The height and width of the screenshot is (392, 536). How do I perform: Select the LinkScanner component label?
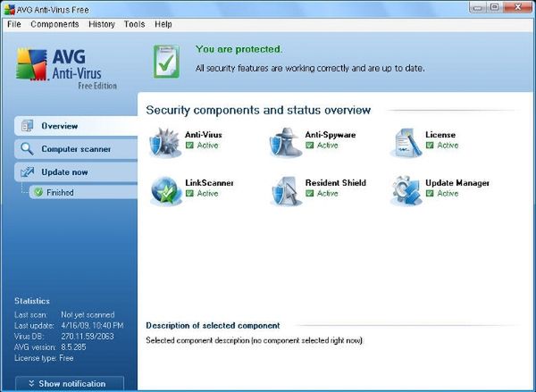point(209,183)
